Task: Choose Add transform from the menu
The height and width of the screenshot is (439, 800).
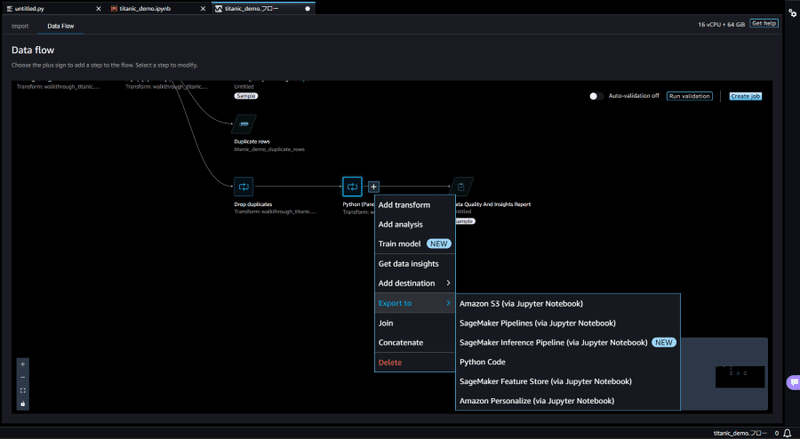Action: pyautogui.click(x=414, y=205)
